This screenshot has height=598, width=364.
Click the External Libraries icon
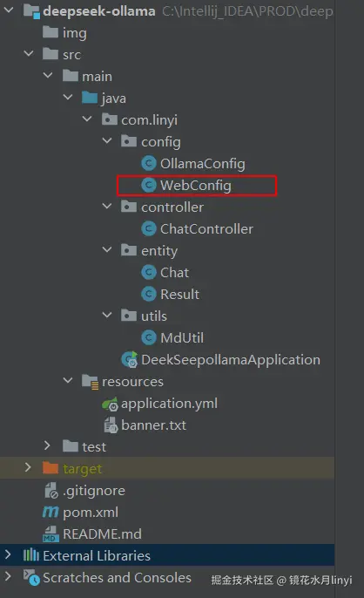(31, 555)
